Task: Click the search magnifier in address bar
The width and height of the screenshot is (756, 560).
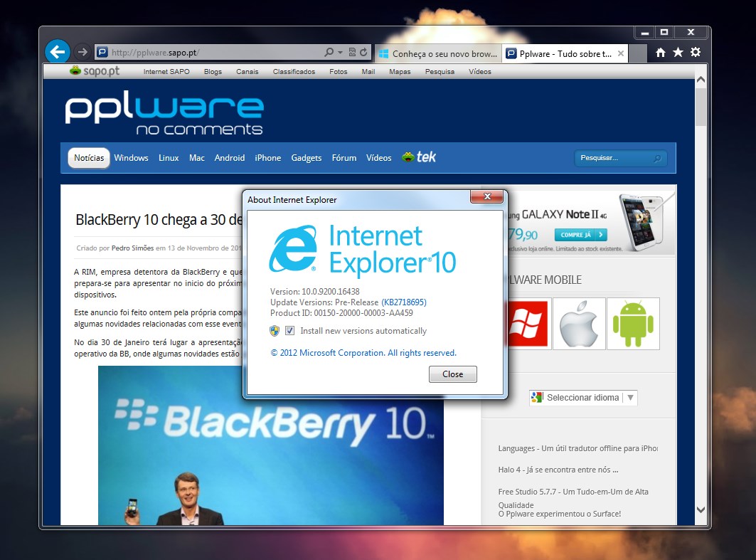Action: (329, 52)
